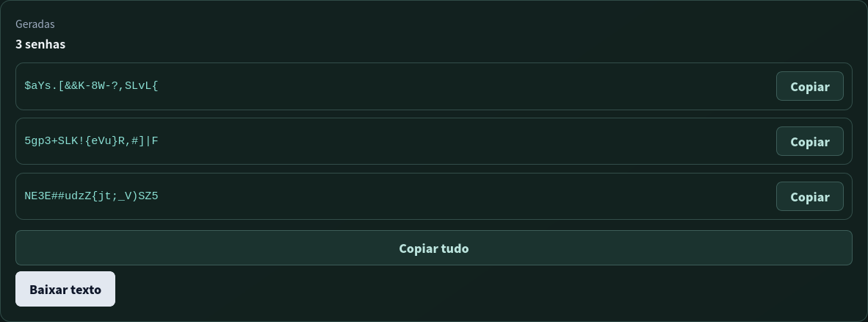Select the NE3E##udzZ{jt;_V)SZ5 password text
The width and height of the screenshot is (868, 322).
[91, 196]
